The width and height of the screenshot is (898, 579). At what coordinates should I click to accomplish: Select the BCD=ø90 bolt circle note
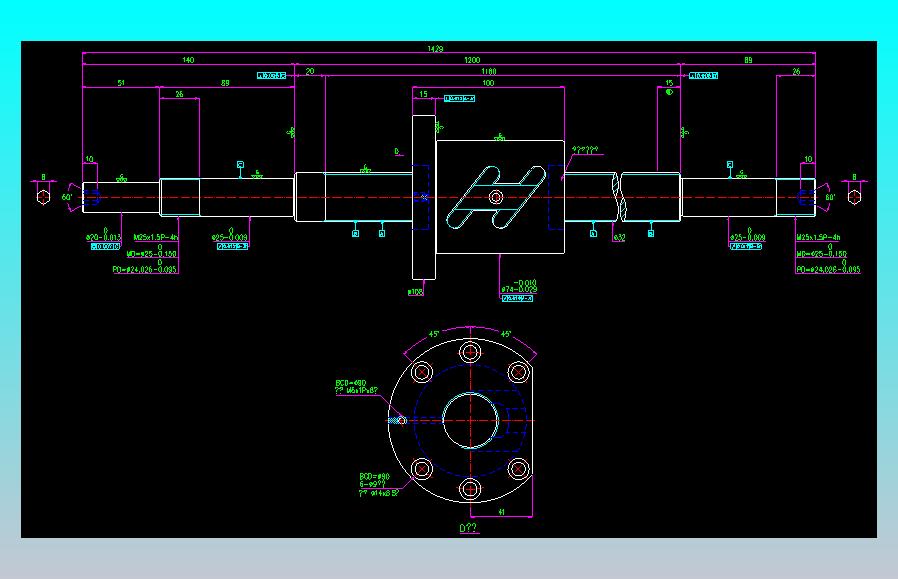tap(375, 476)
